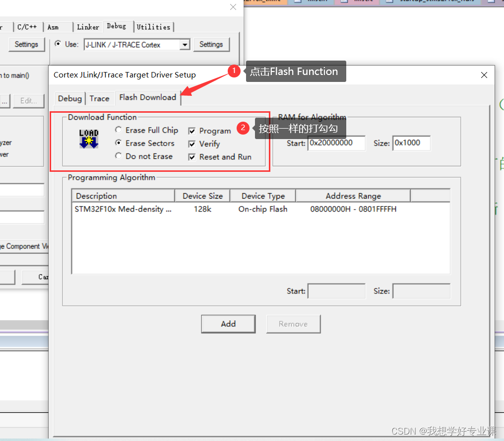
Task: Click the Description column header
Action: pyautogui.click(x=124, y=196)
